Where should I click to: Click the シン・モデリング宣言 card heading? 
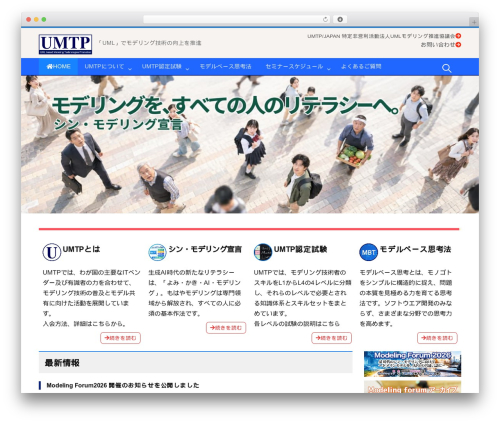click(x=205, y=249)
